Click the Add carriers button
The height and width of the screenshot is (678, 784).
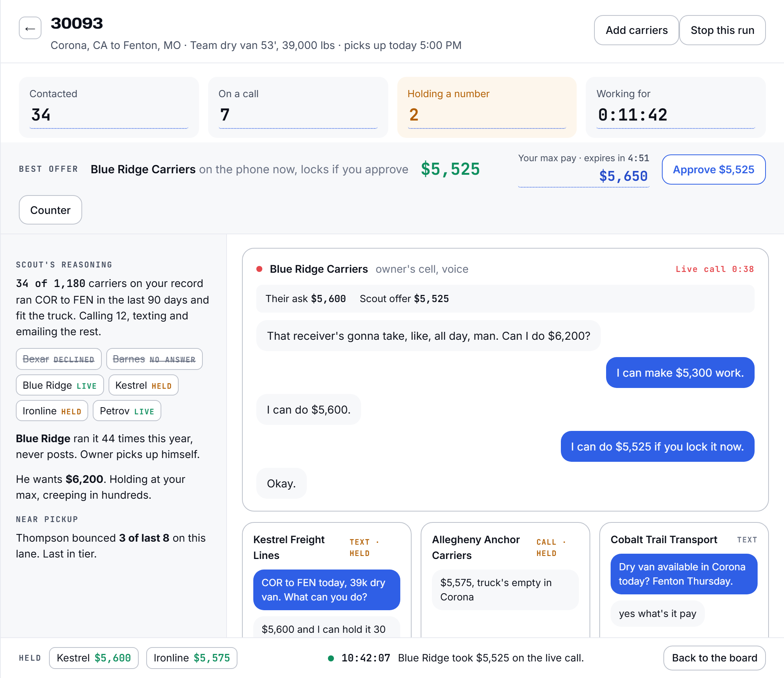pos(636,30)
